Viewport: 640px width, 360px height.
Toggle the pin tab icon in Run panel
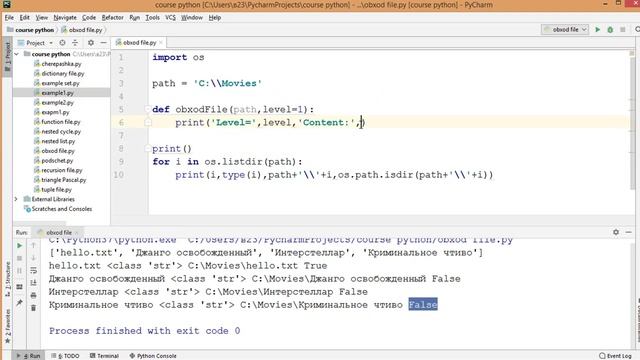point(20,302)
